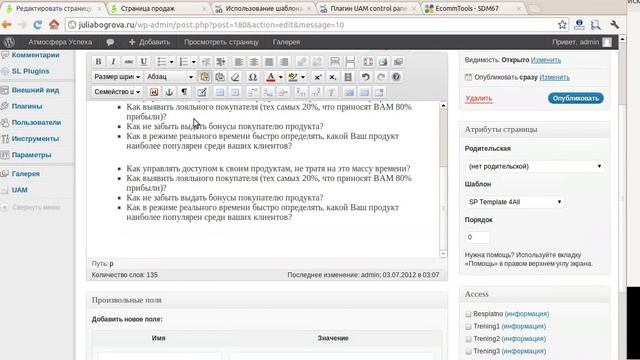Click the editor's vertical scrollbar
The height and width of the screenshot is (360, 640).
click(443, 180)
